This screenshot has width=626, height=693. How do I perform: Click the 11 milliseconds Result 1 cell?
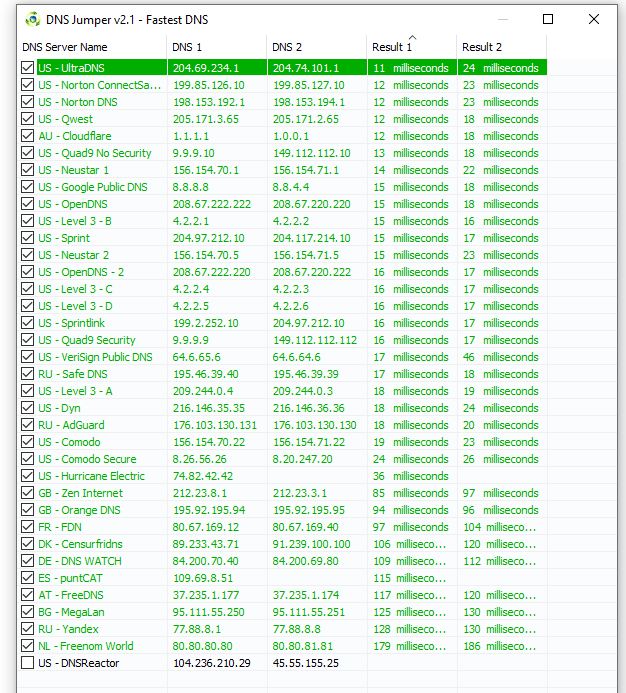coord(411,68)
